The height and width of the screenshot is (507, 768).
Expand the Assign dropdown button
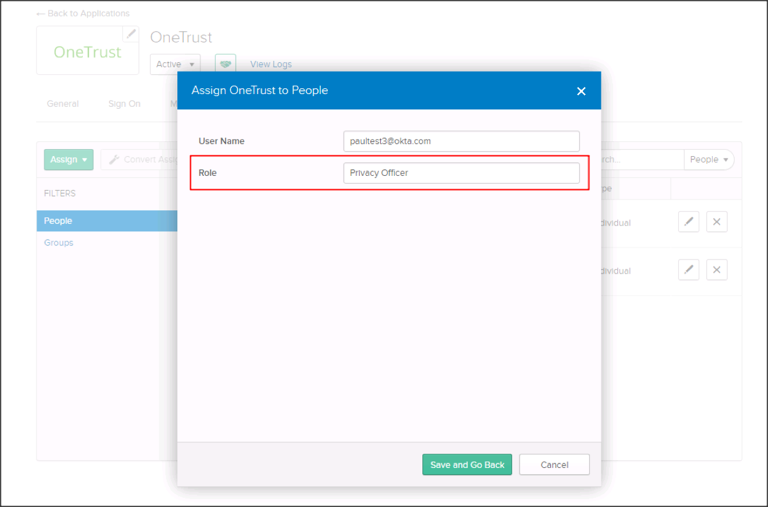pos(68,159)
